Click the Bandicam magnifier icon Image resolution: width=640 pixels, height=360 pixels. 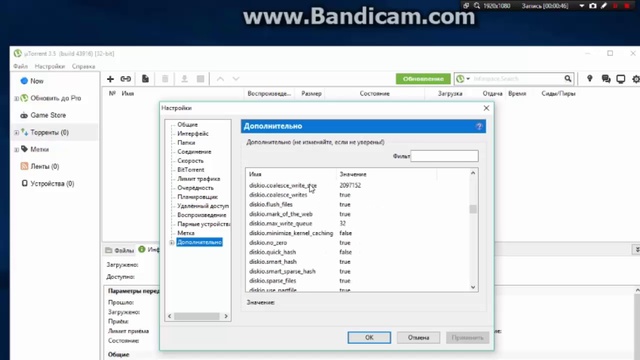477,6
